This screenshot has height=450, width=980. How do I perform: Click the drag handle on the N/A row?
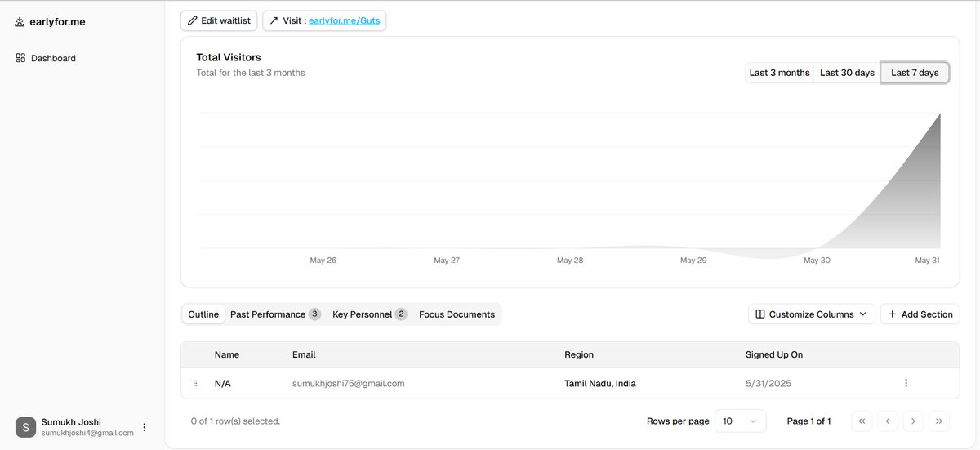(x=195, y=383)
